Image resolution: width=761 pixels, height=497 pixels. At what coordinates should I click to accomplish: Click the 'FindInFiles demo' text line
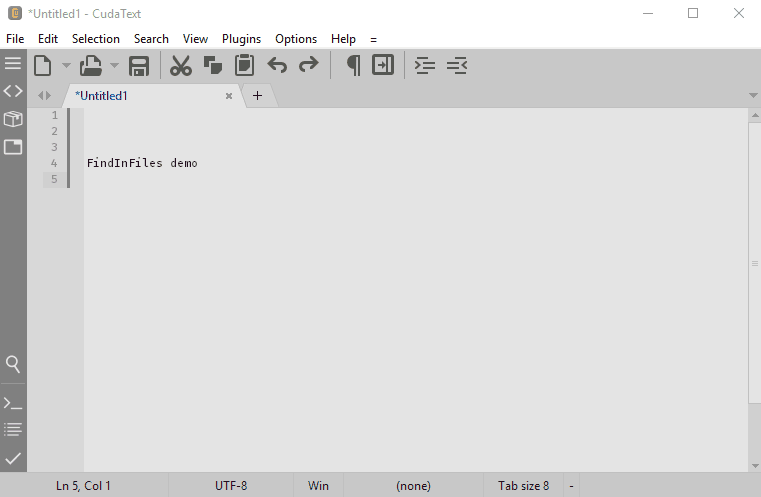point(142,163)
